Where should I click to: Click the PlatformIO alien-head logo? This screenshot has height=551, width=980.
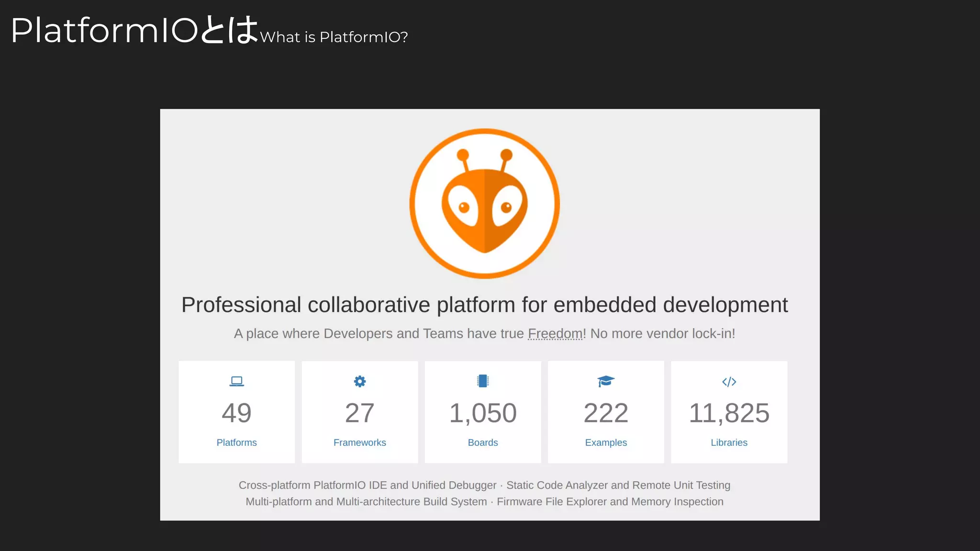pos(485,203)
